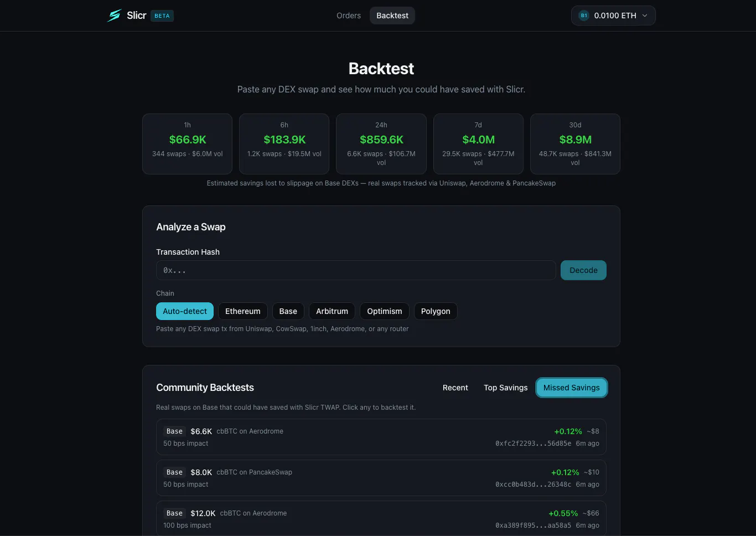Click the Slicr brand name
This screenshot has width=756, height=536.
136,16
